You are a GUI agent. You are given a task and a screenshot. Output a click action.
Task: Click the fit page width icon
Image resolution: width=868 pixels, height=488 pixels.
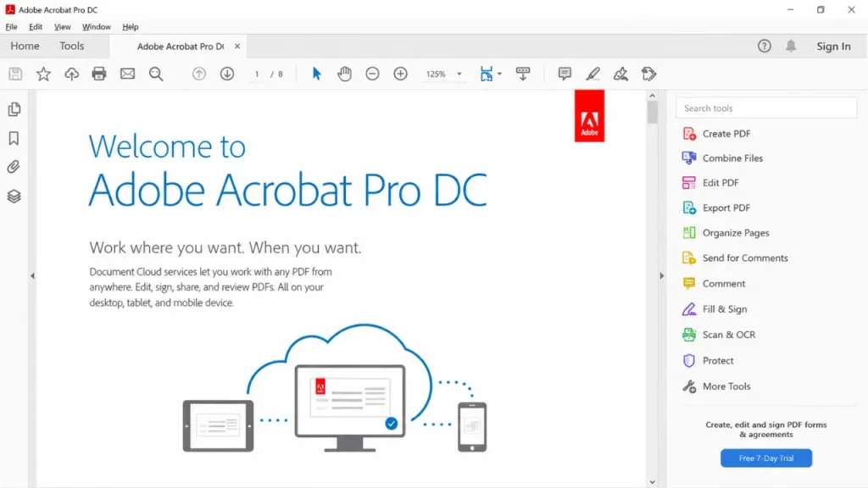pos(486,74)
